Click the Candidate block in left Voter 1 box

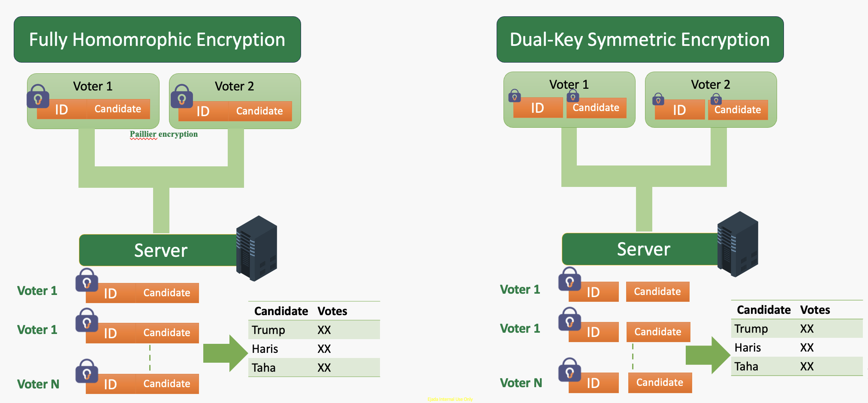coord(118,109)
